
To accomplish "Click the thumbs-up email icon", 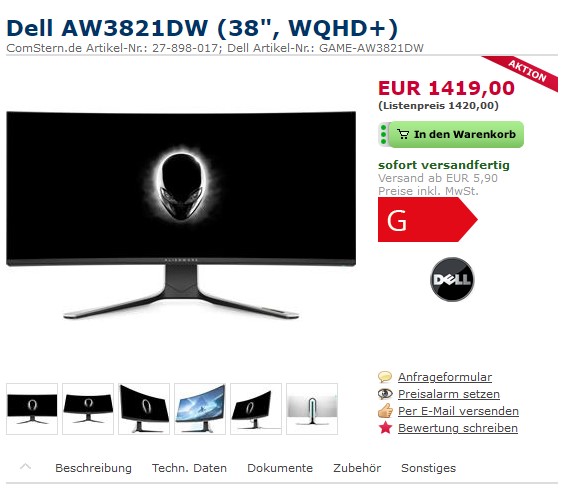I will point(385,410).
